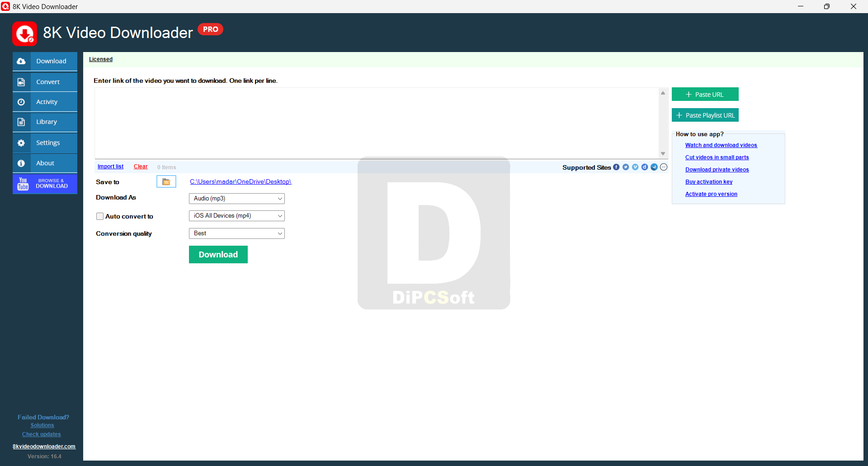The image size is (868, 466).
Task: Click the Convert file icon in sidebar
Action: (x=21, y=82)
